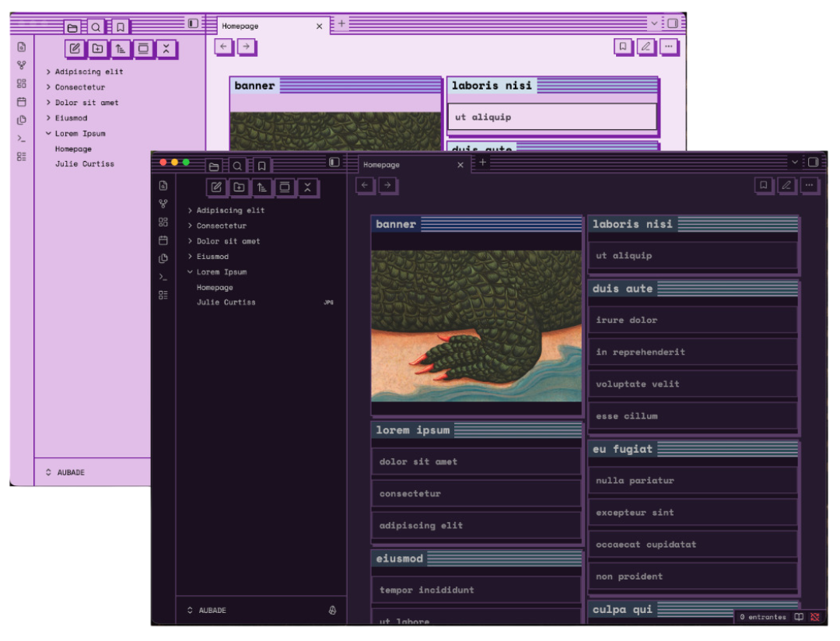The image size is (840, 641).
Task: Close the Homepage tab in light window
Action: 320,26
